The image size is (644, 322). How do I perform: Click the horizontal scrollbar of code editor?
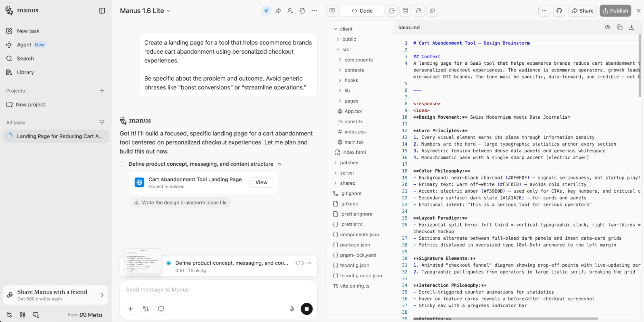(505, 319)
